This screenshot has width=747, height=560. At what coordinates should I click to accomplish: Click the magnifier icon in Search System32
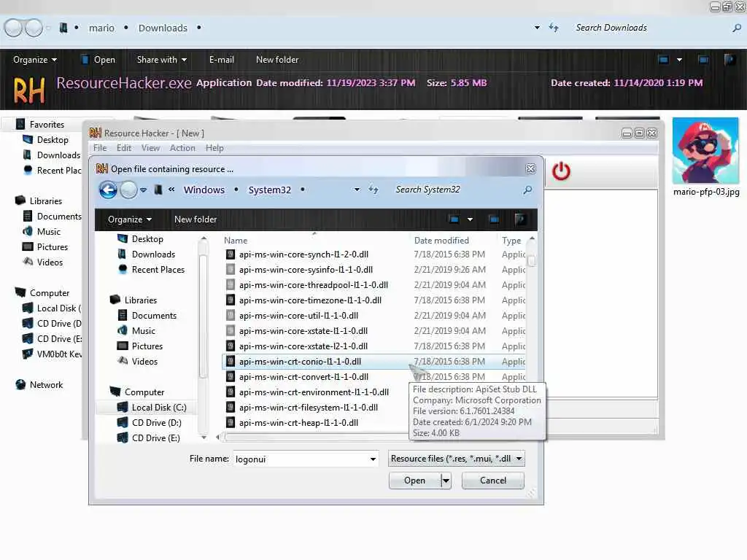tap(527, 190)
